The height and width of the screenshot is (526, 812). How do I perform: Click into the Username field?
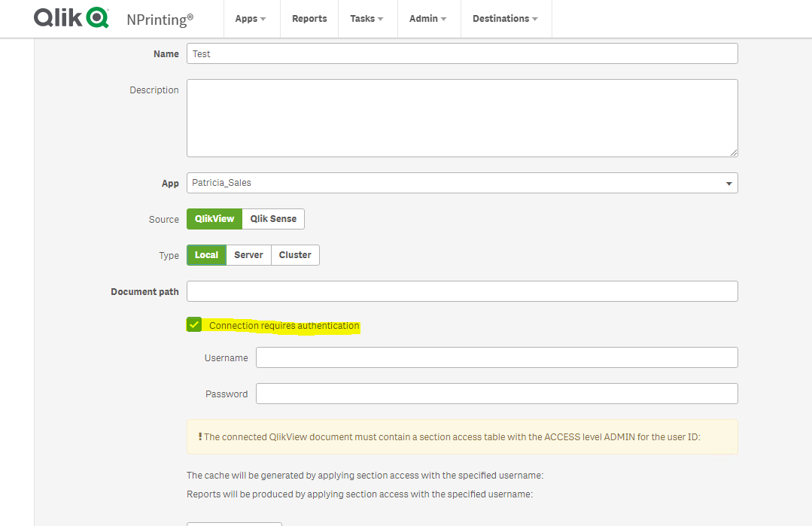click(x=497, y=357)
